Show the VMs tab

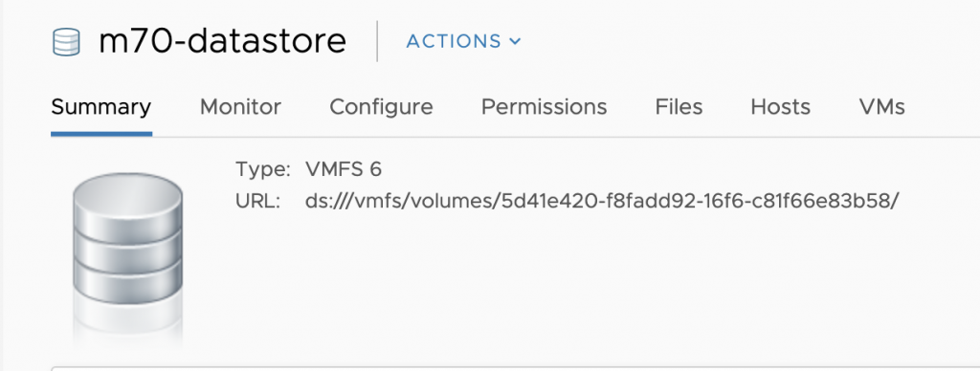tap(881, 107)
